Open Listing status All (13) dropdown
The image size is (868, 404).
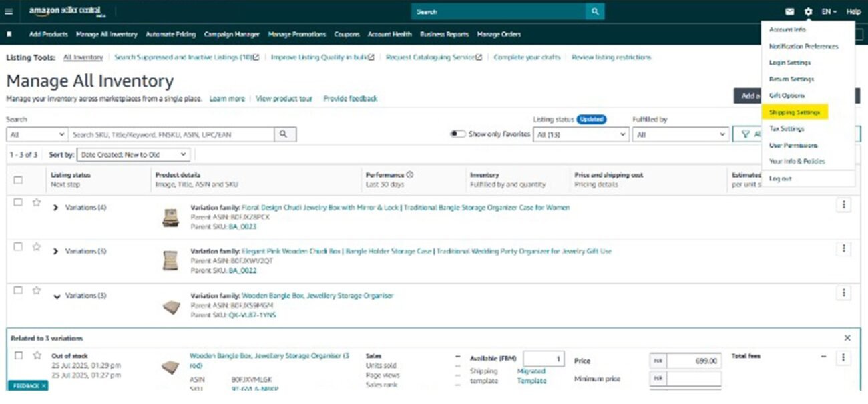coord(581,134)
